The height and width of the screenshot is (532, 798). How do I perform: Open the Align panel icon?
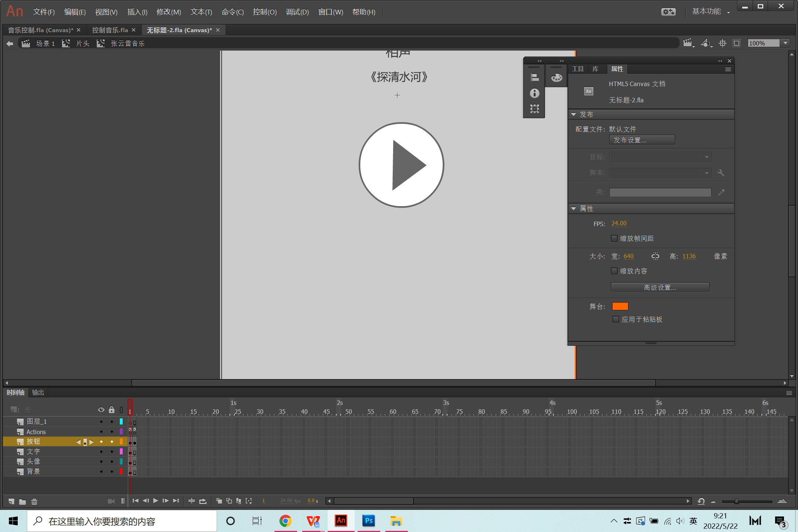coord(535,78)
